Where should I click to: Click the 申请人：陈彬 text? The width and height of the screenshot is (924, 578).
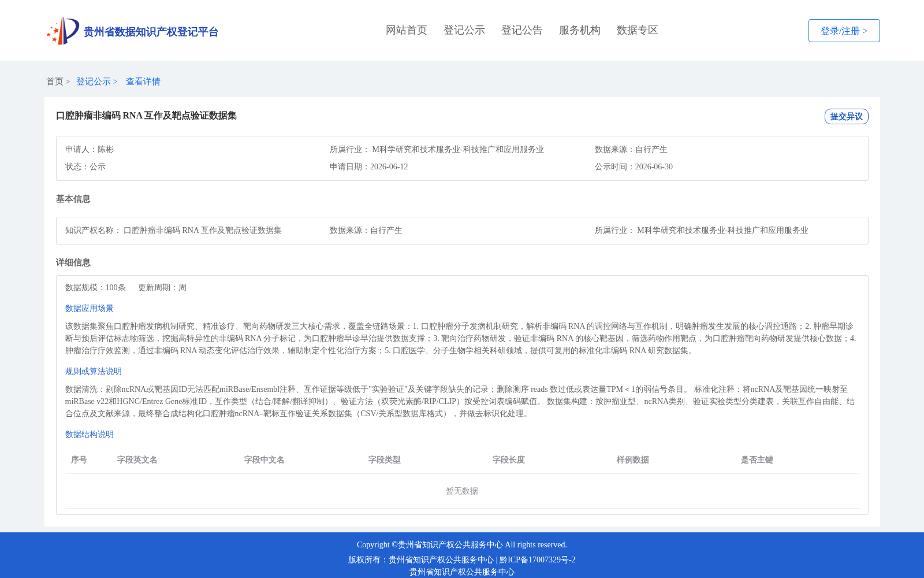coord(90,149)
